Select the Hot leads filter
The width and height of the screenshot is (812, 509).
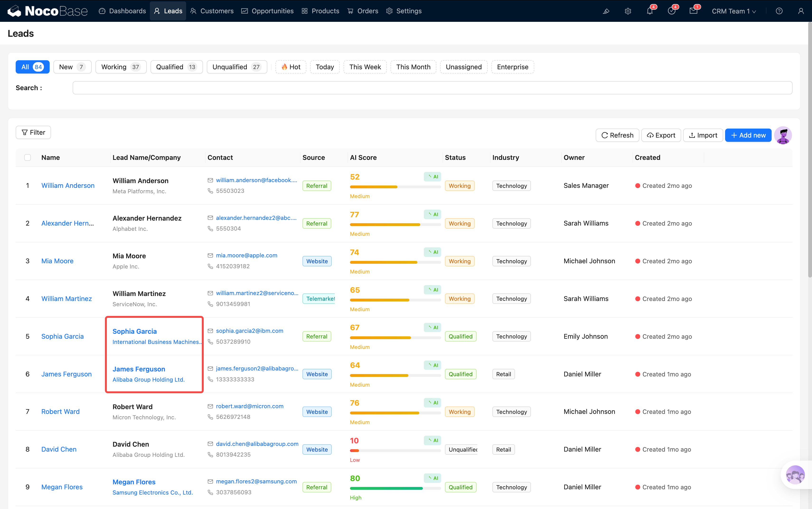(x=291, y=67)
